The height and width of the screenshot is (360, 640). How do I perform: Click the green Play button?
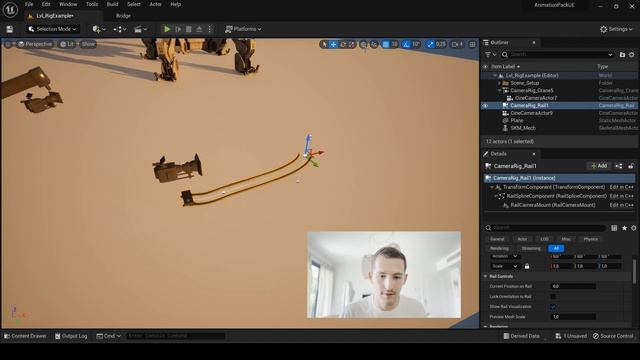point(167,29)
